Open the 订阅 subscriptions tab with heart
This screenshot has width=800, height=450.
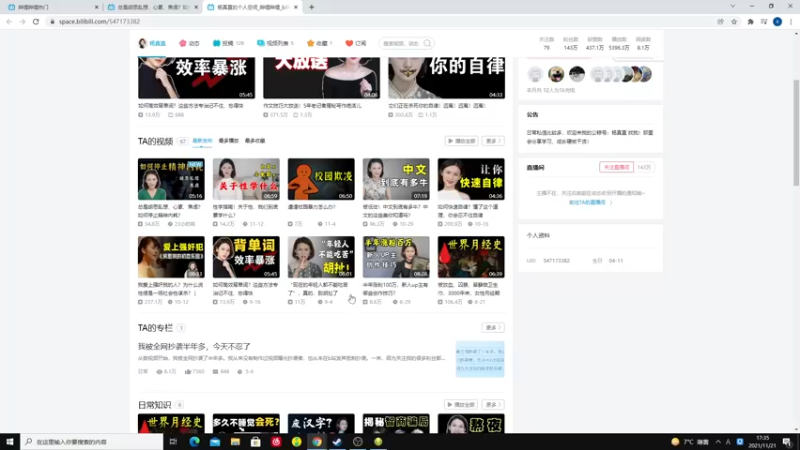pyautogui.click(x=356, y=43)
